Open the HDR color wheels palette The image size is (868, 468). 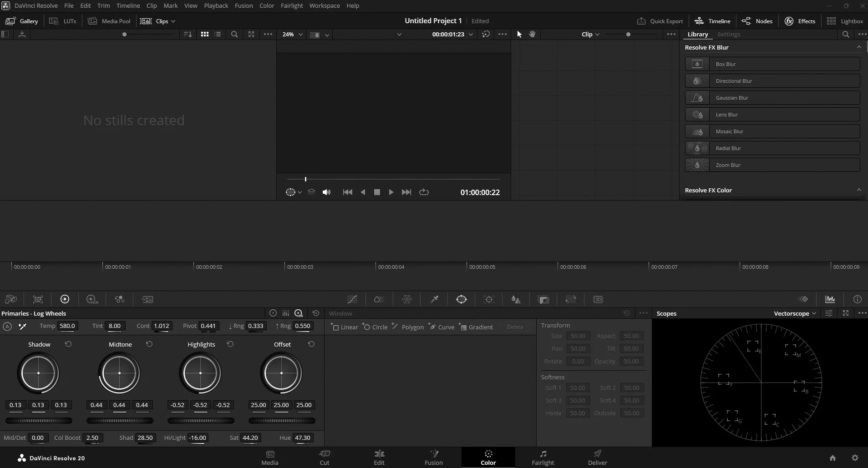tap(92, 299)
